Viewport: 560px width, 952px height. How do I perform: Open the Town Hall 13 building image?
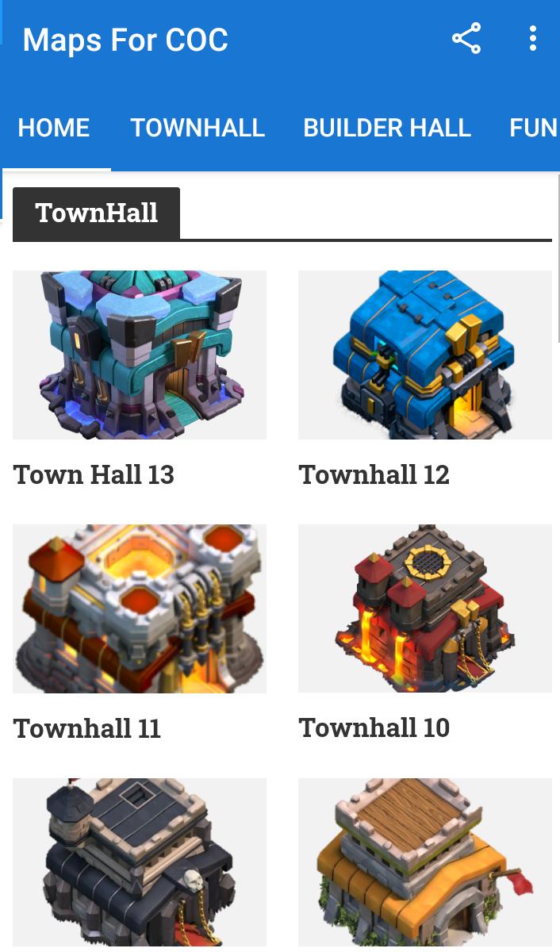coord(140,355)
